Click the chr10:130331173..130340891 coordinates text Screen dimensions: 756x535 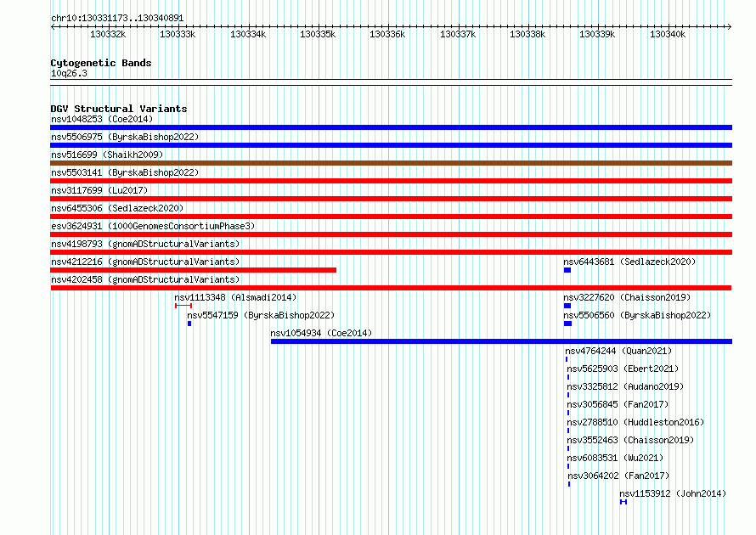tap(117, 19)
